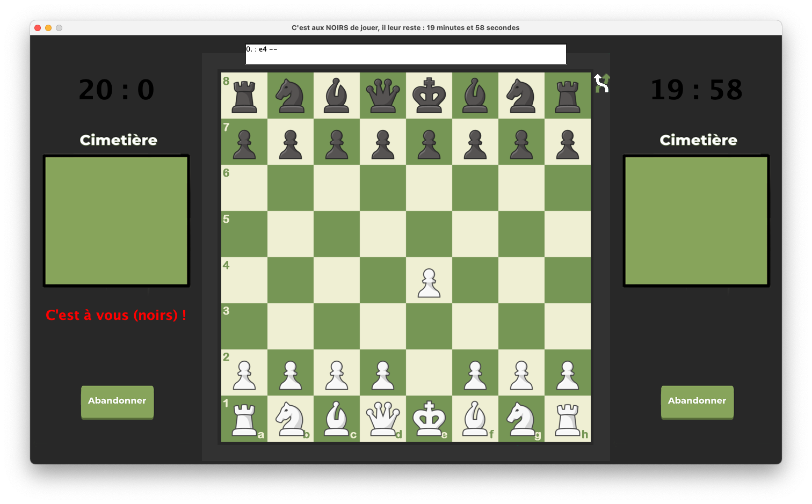Click the empty c6 square
812x504 pixels.
coord(337,188)
